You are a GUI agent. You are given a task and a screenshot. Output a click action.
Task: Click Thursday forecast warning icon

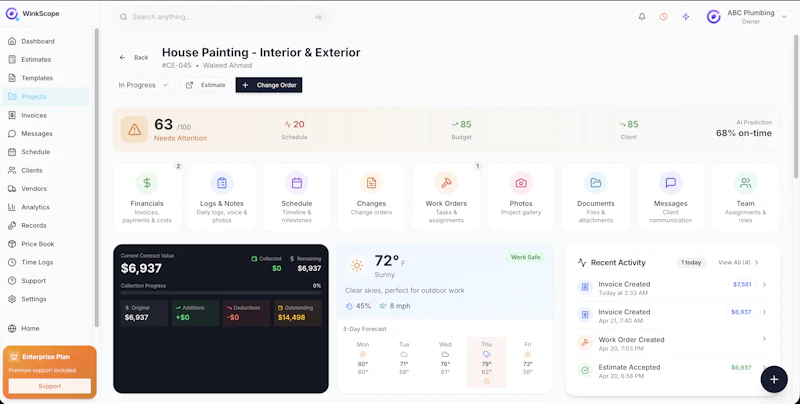(x=486, y=381)
